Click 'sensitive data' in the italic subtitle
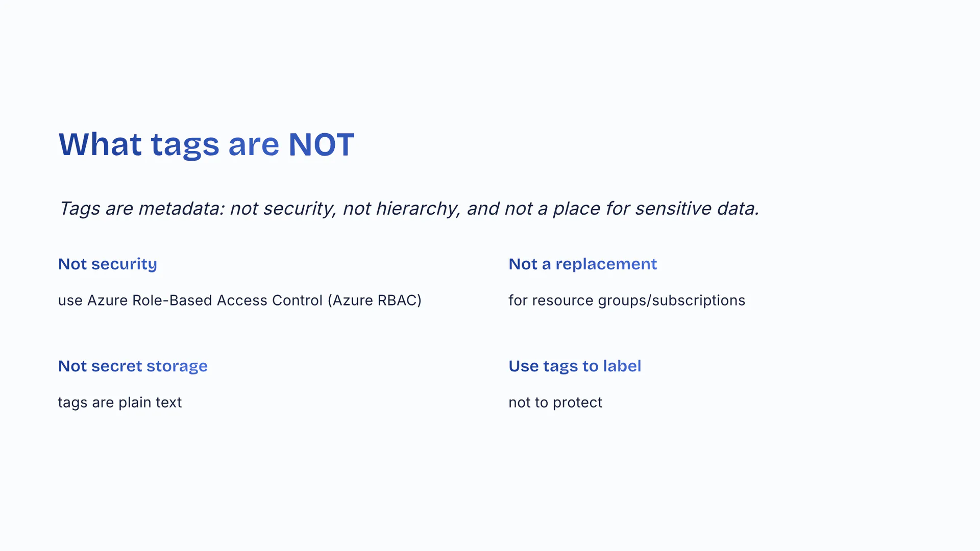980x551 pixels. tap(697, 209)
